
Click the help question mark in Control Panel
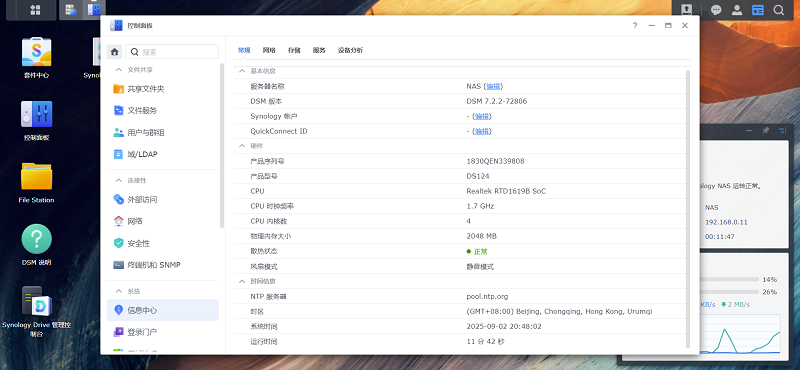pos(635,26)
